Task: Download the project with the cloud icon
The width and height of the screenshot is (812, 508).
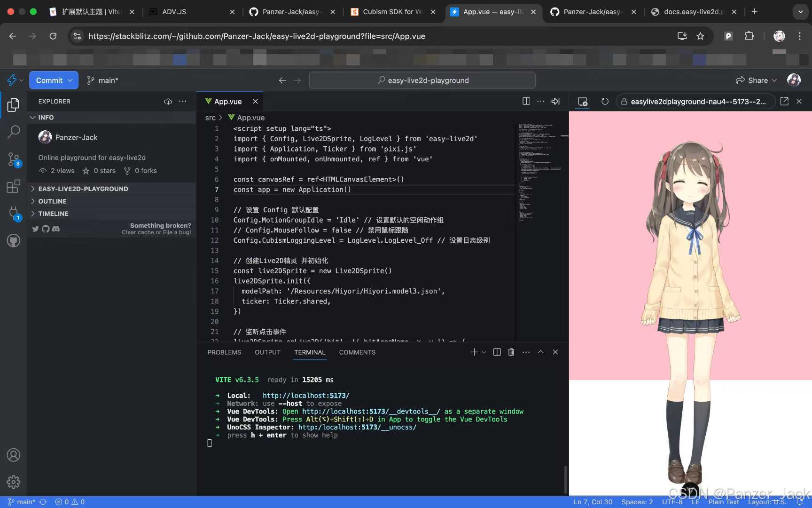Action: tap(168, 102)
